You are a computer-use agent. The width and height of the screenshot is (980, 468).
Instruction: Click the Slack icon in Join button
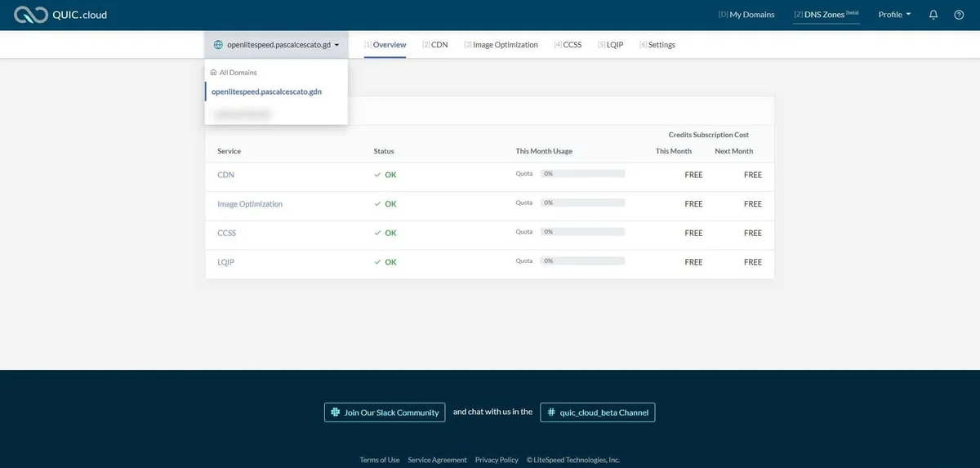click(x=335, y=412)
